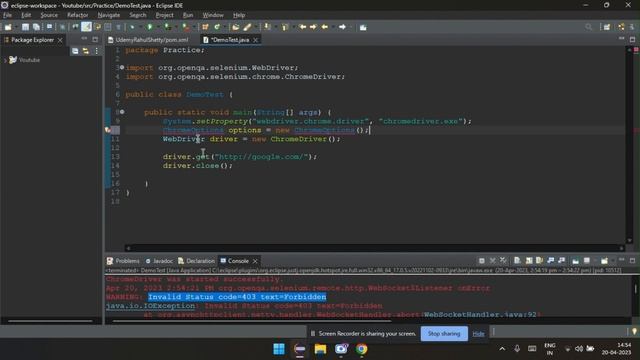
Task: Open the Source menu
Action: tap(49, 15)
